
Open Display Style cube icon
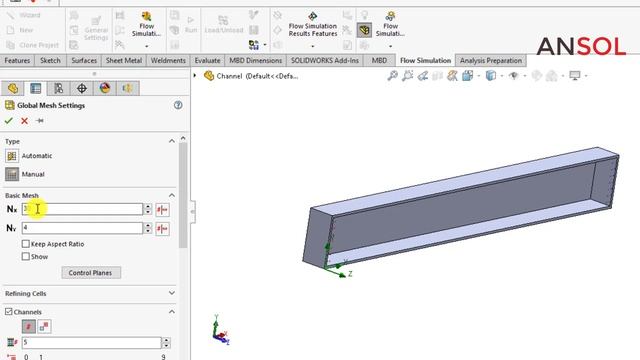tap(491, 76)
